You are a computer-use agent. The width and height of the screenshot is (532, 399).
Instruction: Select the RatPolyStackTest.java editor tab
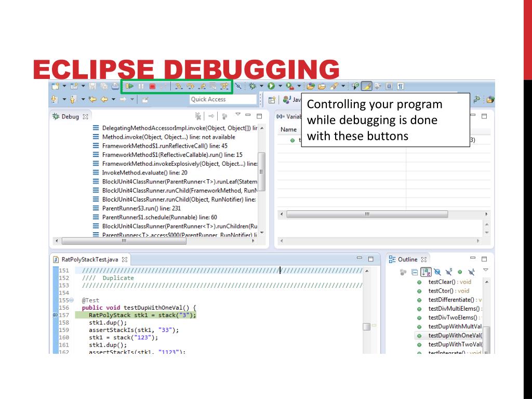click(x=90, y=260)
